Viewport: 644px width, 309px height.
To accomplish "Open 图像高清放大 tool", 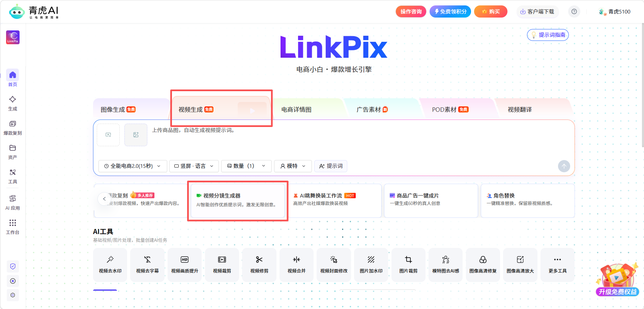I will (x=520, y=265).
